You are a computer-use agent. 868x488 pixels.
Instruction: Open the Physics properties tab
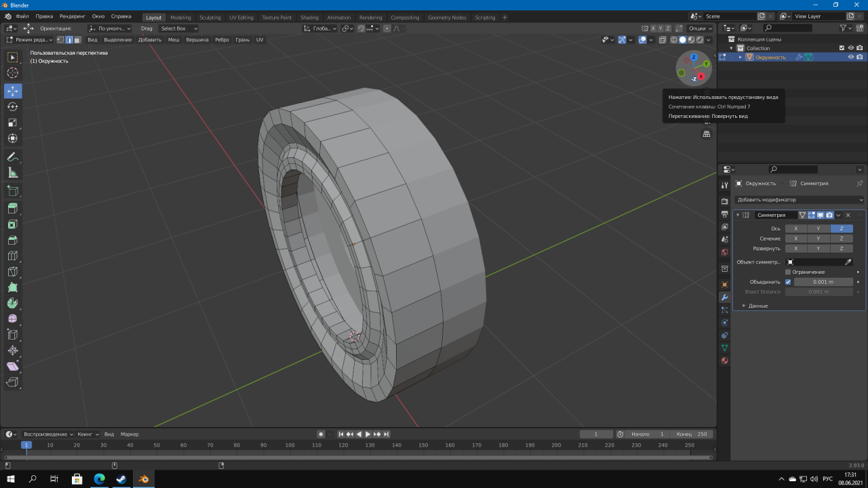coord(724,323)
